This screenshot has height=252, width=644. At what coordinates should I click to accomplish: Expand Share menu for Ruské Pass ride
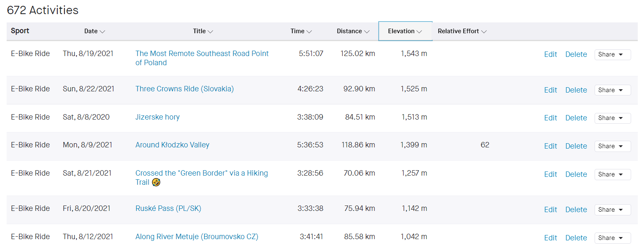612,210
